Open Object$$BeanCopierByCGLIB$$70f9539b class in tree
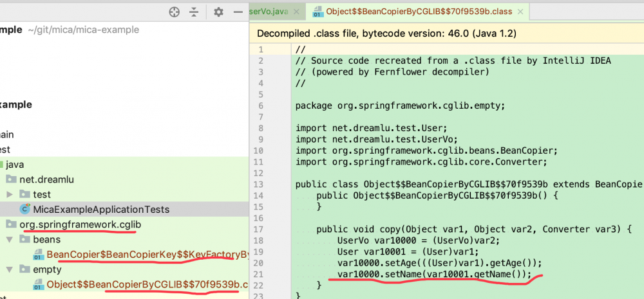This screenshot has height=299, width=644. (147, 285)
